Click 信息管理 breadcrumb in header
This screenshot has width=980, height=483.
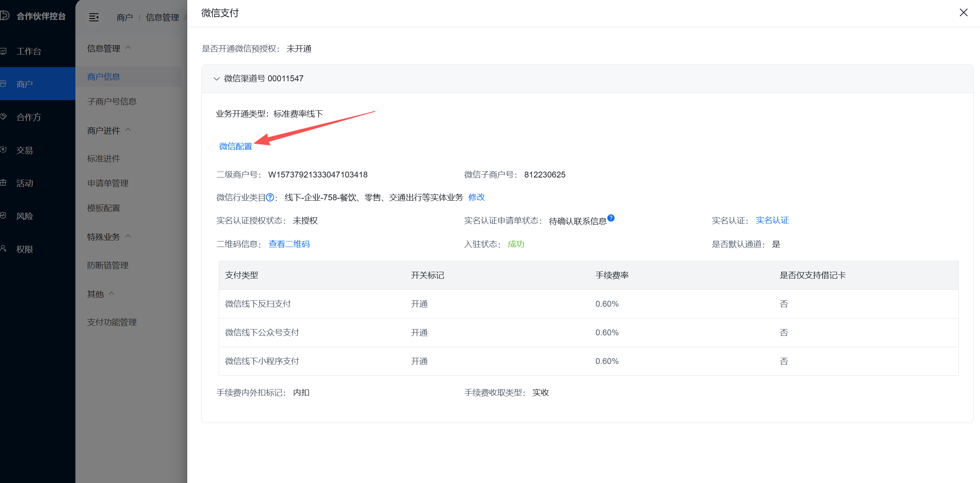[x=163, y=17]
